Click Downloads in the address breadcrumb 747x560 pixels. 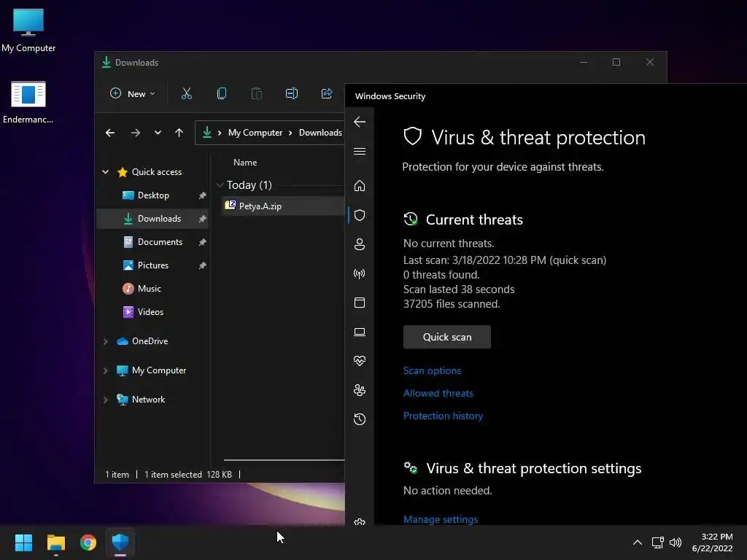321,133
